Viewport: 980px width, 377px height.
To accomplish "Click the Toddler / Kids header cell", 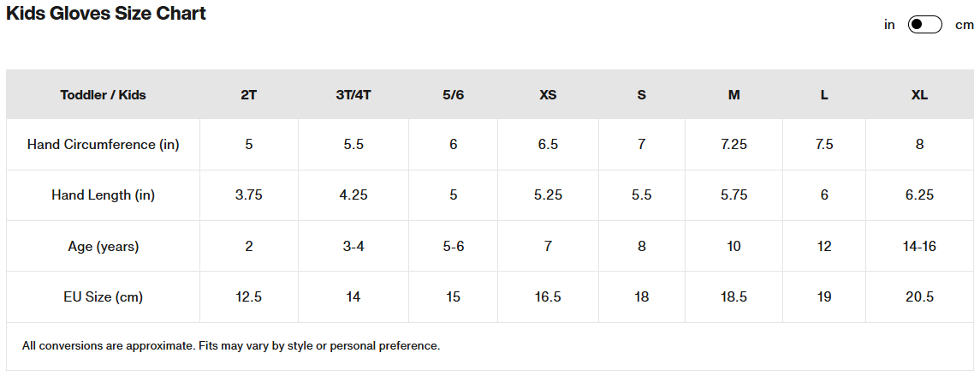I will (103, 95).
